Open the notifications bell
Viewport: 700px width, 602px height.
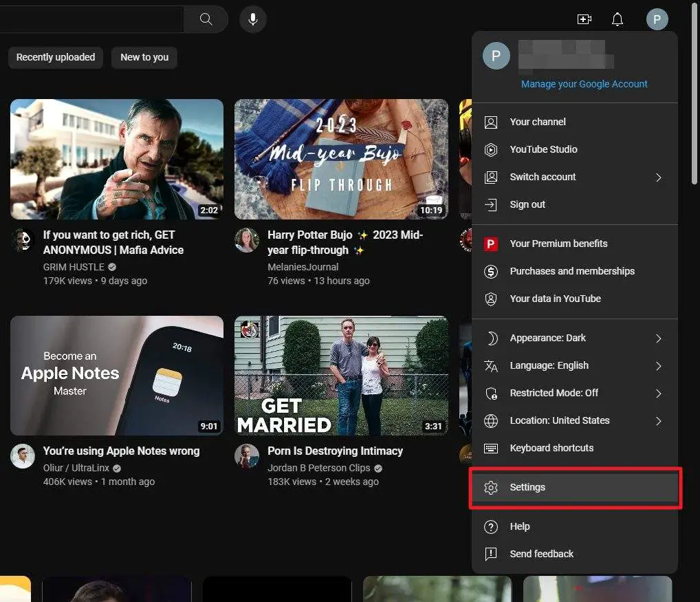point(617,19)
